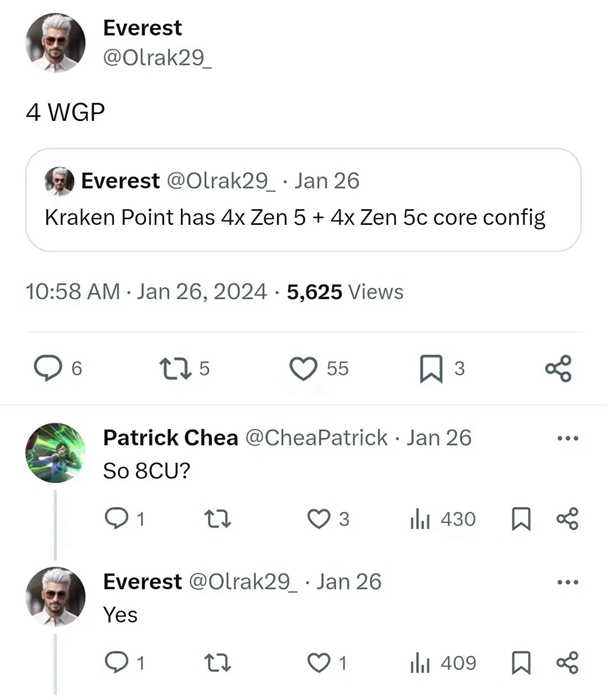Retweet the main 4 WGP tweet
607x700 pixels.
coord(172,369)
